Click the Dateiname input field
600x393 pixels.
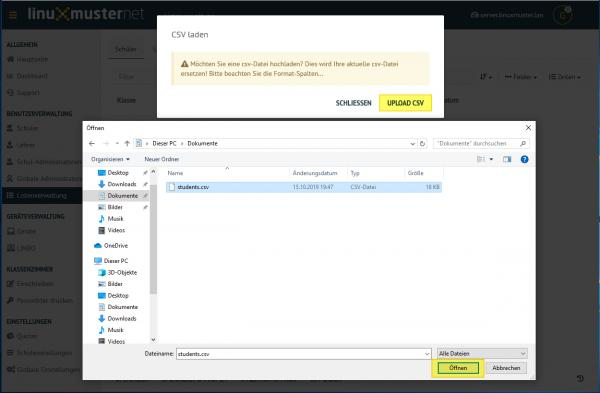[x=300, y=354]
